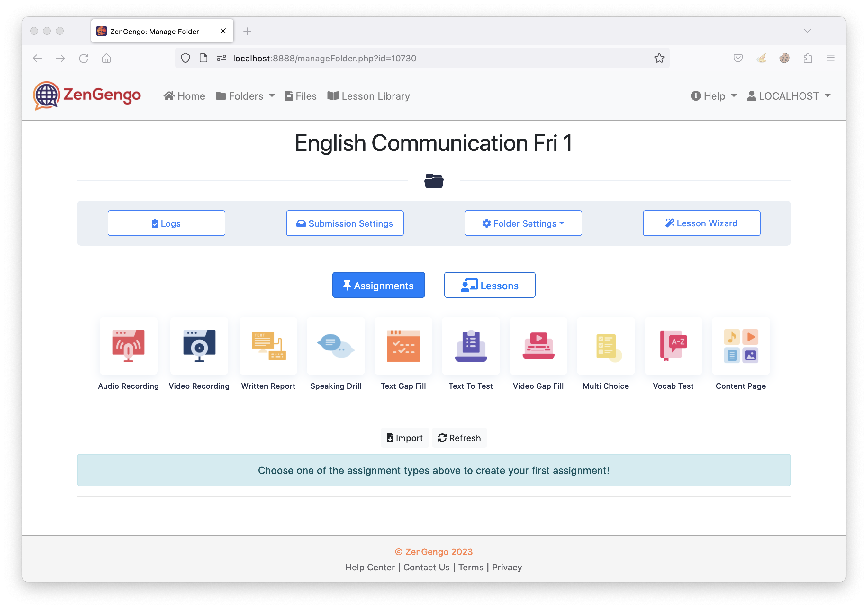Open the Lesson Wizard
This screenshot has height=609, width=868.
pos(701,223)
